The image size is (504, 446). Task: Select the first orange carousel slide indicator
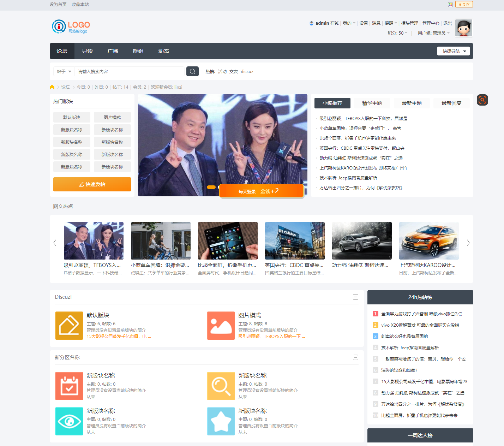pos(211,187)
